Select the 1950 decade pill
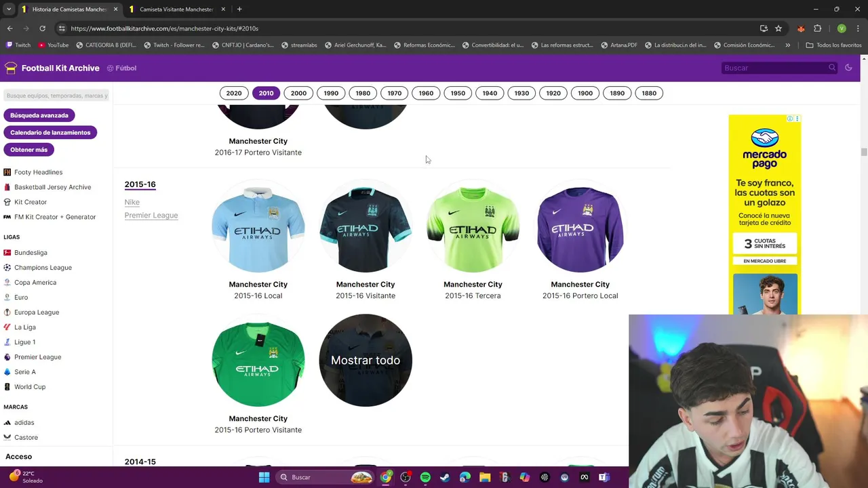Viewport: 868px width, 488px height. [x=458, y=93]
